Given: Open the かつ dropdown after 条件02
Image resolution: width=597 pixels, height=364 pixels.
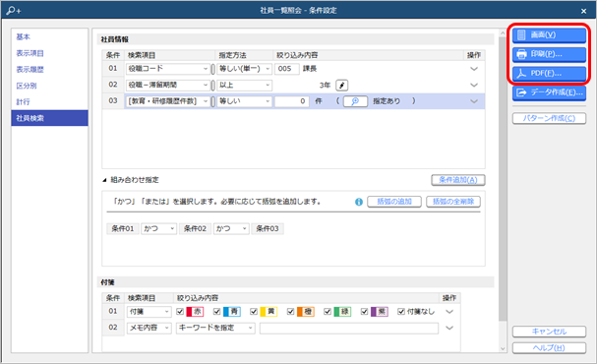Looking at the screenshot, I should click(231, 228).
